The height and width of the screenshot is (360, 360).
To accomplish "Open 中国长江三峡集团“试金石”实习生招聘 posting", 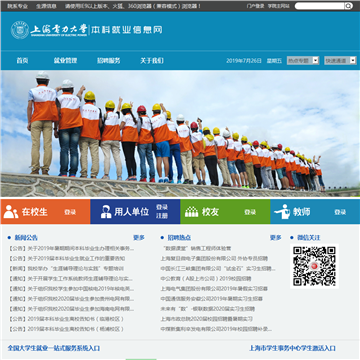I will (218, 268).
